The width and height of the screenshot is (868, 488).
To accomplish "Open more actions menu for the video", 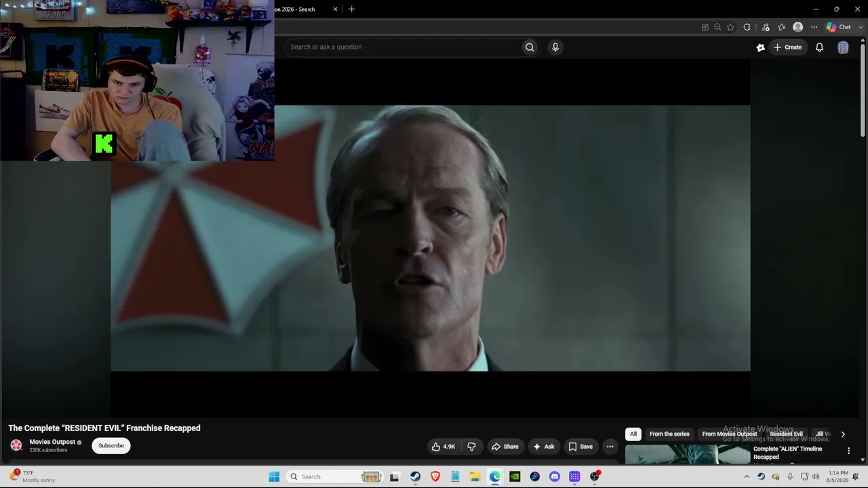I will click(x=610, y=447).
